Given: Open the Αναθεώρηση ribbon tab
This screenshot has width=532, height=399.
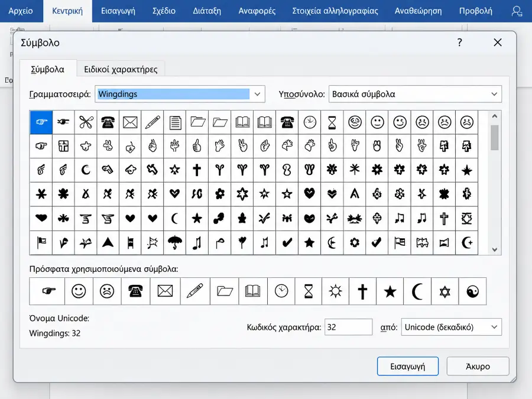Looking at the screenshot, I should click(419, 11).
